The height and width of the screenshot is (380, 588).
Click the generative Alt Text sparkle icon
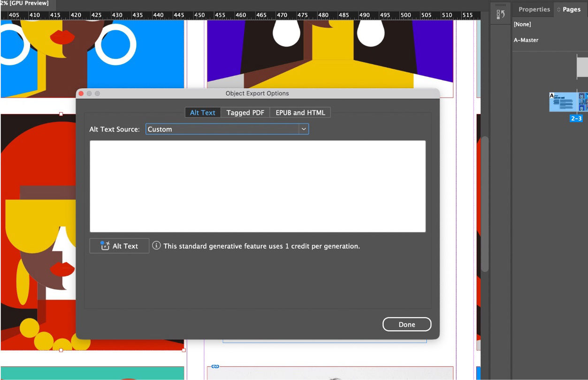[104, 245]
